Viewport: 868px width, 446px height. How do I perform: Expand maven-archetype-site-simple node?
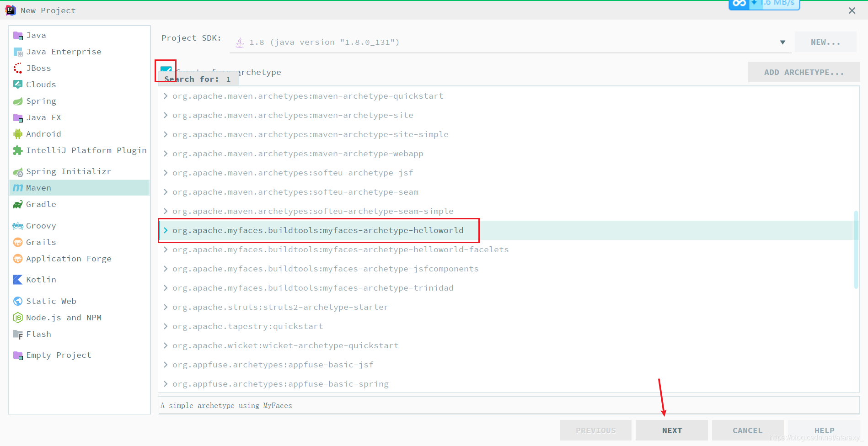(x=166, y=134)
